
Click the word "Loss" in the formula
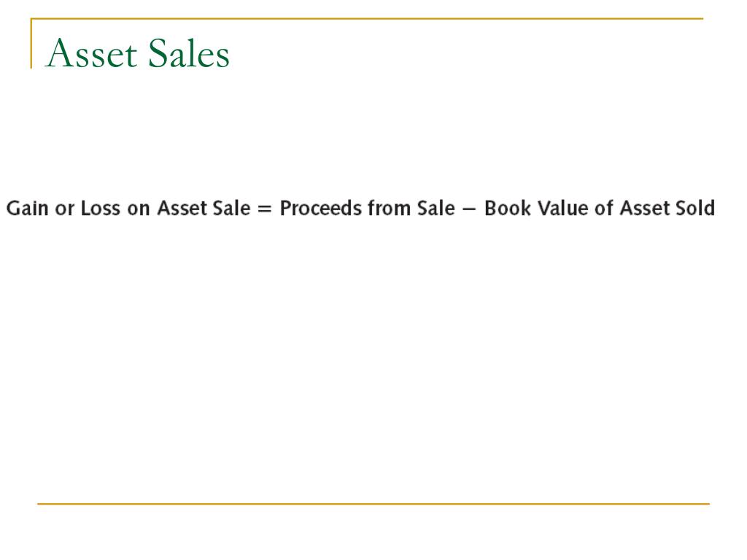100,208
